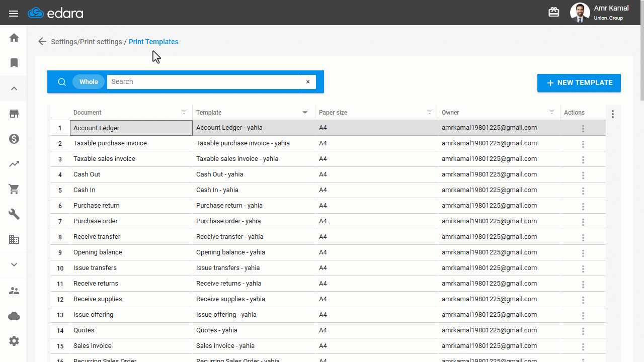This screenshot has width=644, height=362.
Task: Click the back arrow in breadcrumb
Action: coord(42,42)
